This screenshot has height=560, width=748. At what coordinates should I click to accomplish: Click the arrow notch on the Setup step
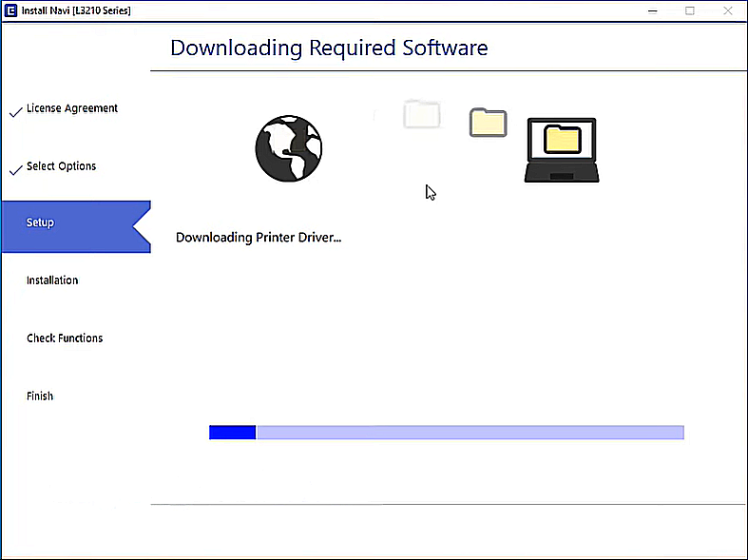coord(141,226)
